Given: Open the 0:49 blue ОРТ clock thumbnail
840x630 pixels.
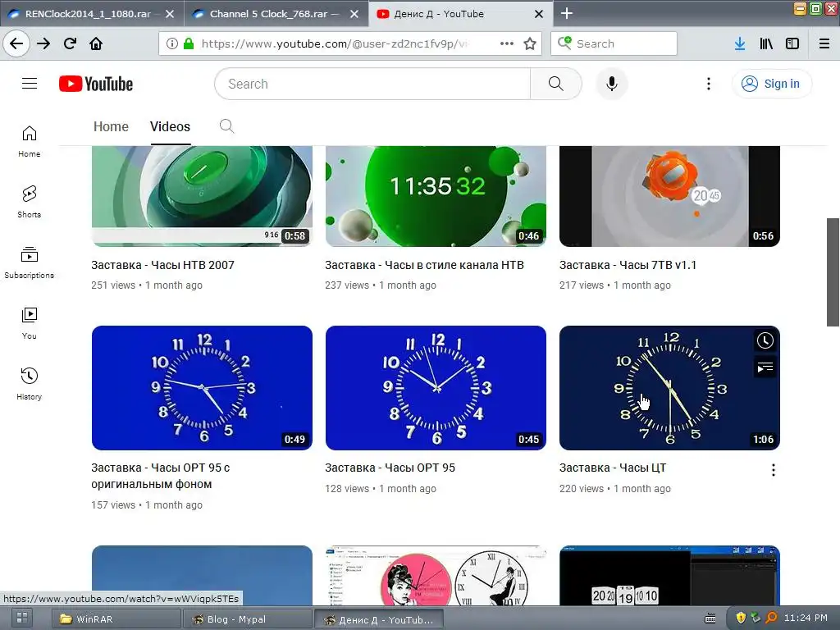Looking at the screenshot, I should (202, 388).
